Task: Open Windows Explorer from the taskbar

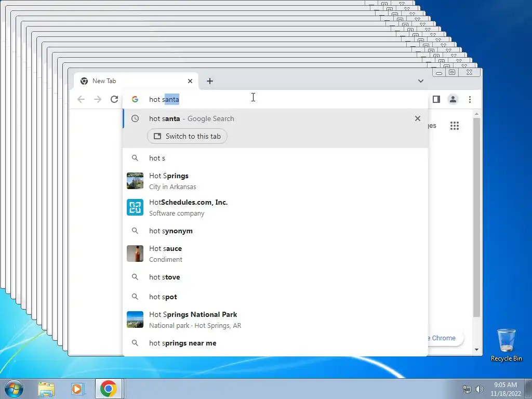Action: tap(46, 389)
